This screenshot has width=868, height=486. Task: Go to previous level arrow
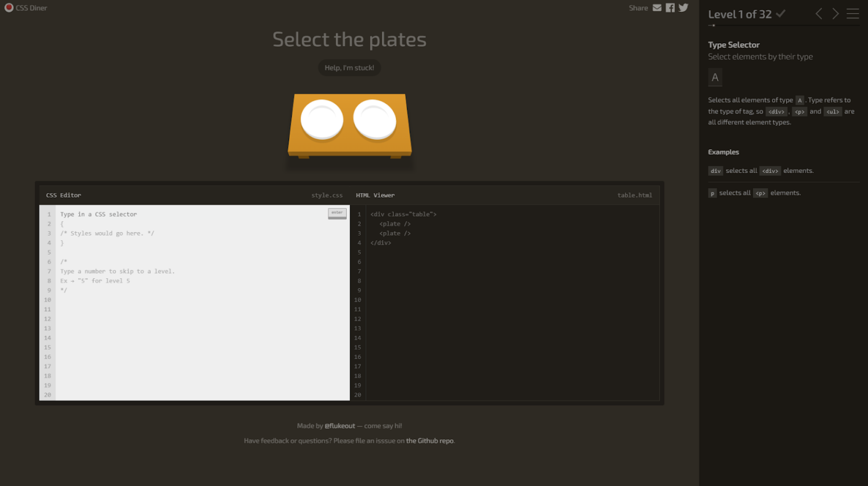click(x=818, y=14)
